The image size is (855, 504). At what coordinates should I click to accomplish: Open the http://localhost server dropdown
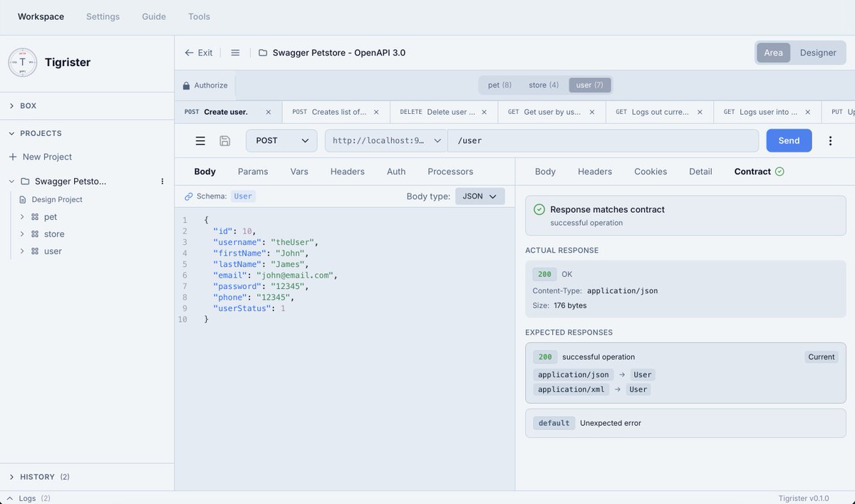click(x=386, y=141)
